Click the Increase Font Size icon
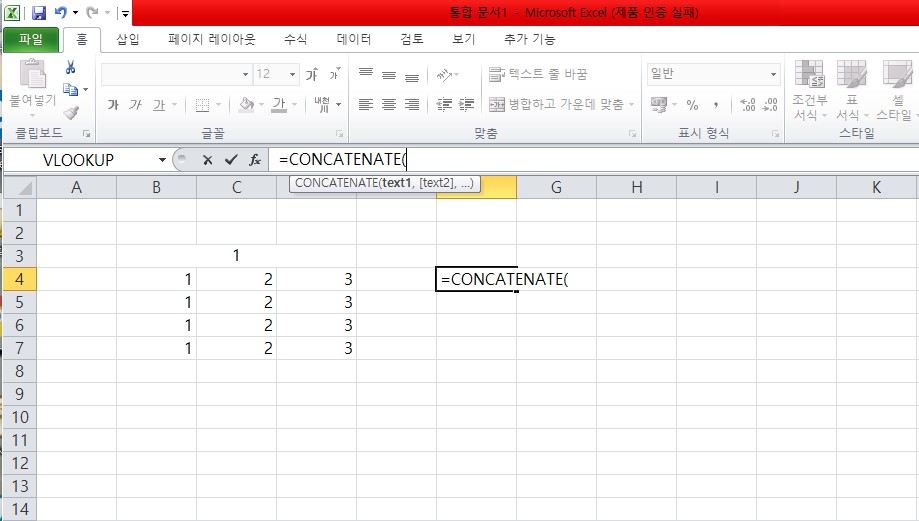The width and height of the screenshot is (919, 521). click(x=312, y=74)
